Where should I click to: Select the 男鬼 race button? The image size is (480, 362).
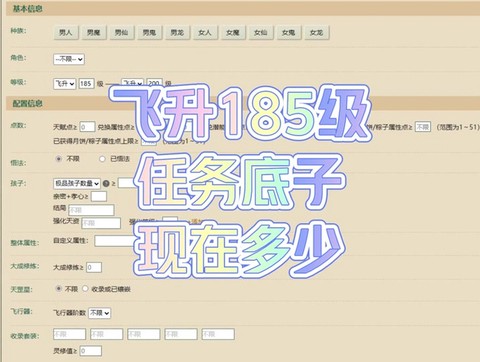149,32
